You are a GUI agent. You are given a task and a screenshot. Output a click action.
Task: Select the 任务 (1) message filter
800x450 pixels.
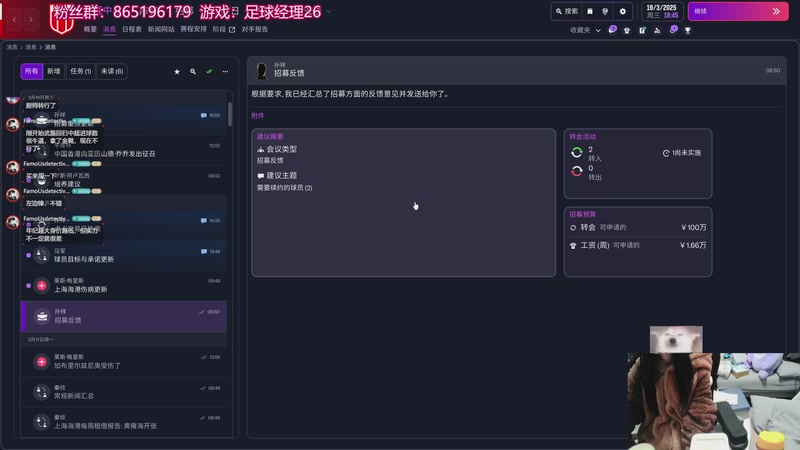81,71
